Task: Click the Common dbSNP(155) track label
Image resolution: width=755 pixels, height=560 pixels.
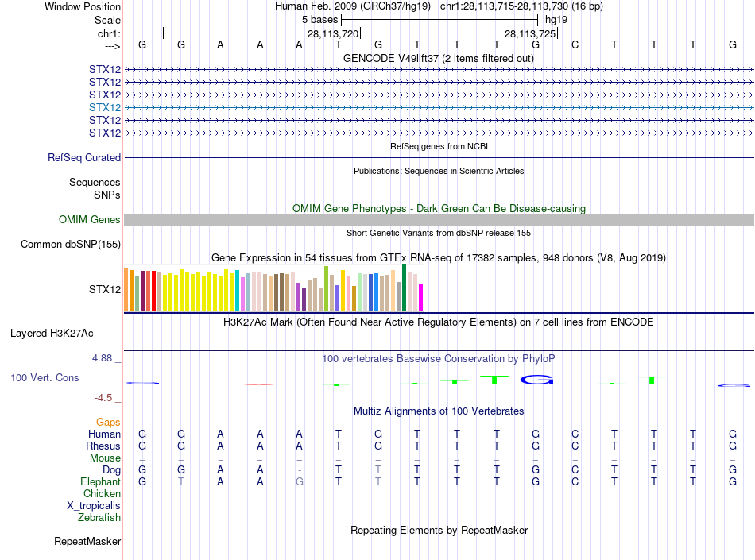Action: 71,245
